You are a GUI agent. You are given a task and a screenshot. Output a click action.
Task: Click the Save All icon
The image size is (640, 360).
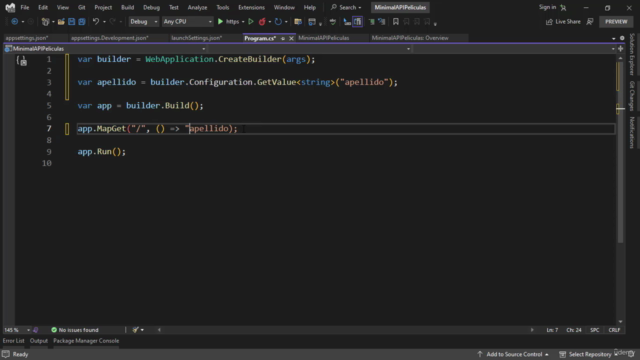[82, 22]
